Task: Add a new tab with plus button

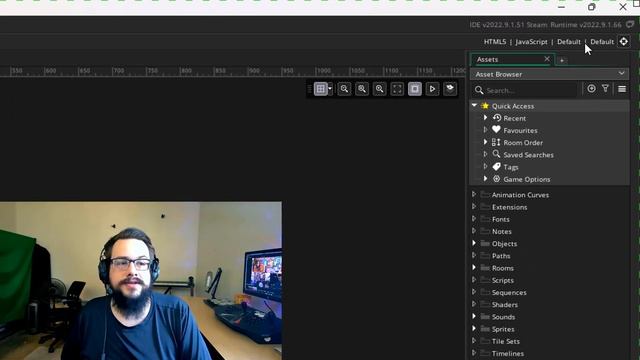Action: 562,60
